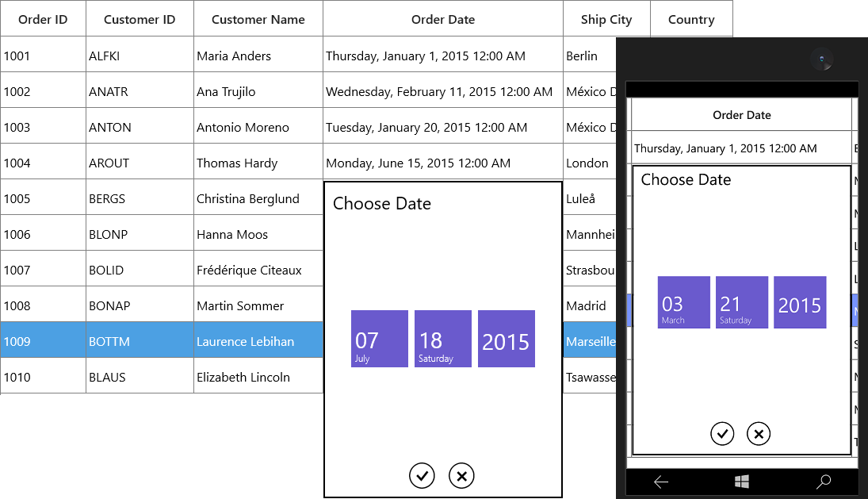Viewport: 868px width, 499px height.
Task: Select the Thomas Hardy name cell
Action: coord(258,162)
